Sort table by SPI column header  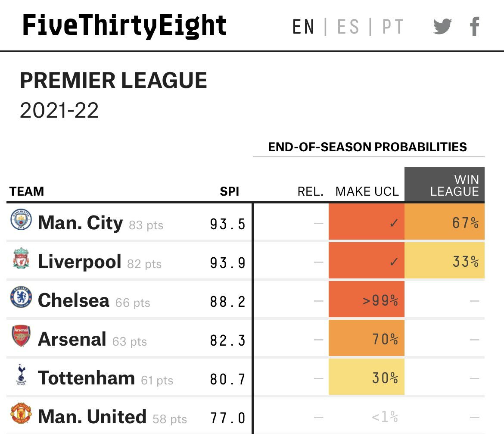click(229, 191)
